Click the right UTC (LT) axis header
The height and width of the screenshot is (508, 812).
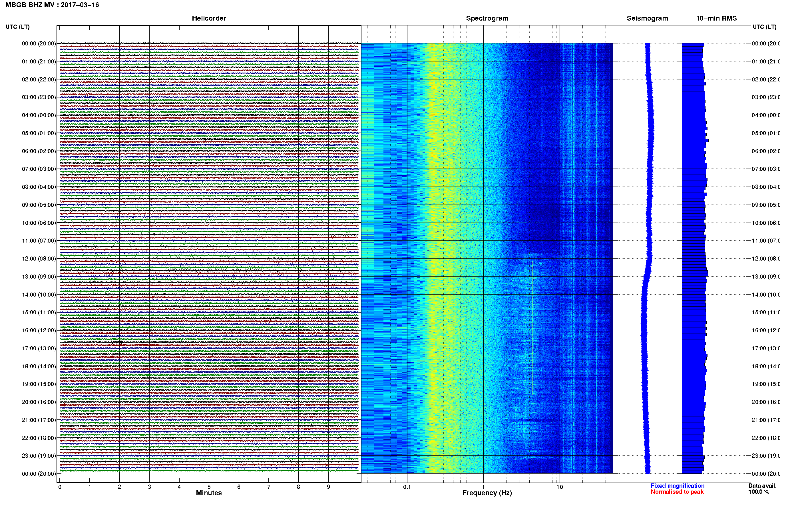click(x=764, y=27)
